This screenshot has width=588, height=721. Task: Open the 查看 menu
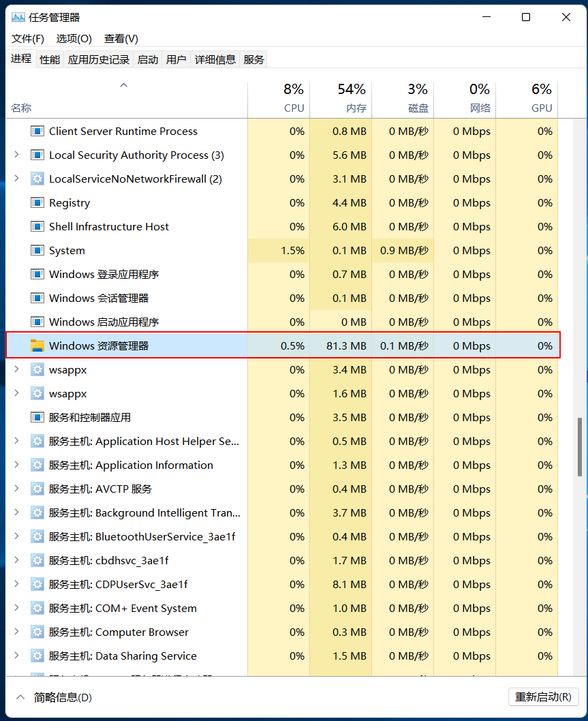[121, 39]
